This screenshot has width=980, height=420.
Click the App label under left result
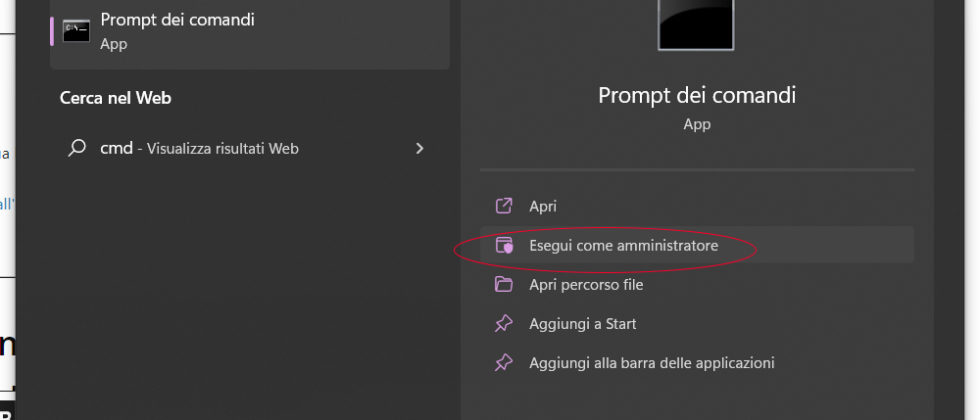coord(113,44)
